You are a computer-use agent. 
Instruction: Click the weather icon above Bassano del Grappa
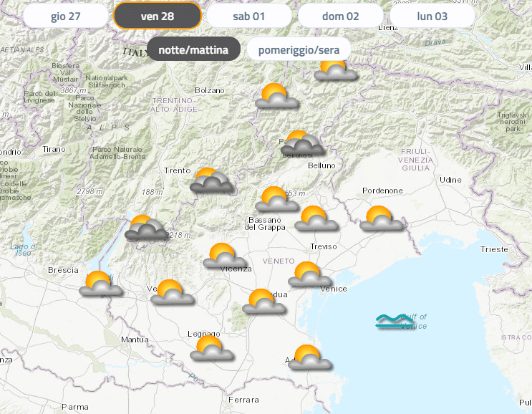pos(276,200)
